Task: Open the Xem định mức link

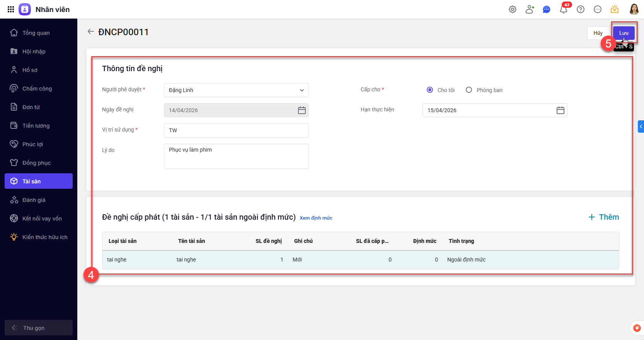Action: click(x=316, y=218)
